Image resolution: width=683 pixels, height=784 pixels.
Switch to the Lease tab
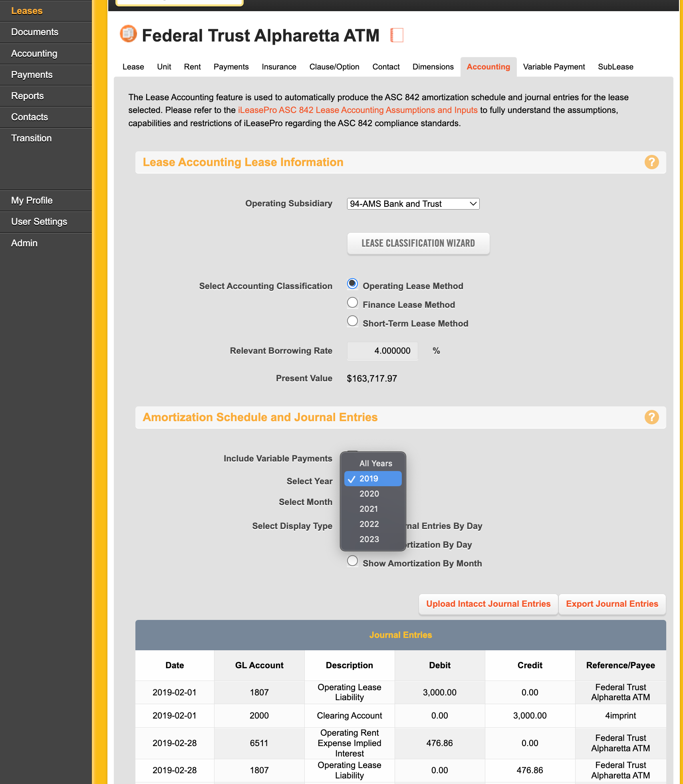133,67
